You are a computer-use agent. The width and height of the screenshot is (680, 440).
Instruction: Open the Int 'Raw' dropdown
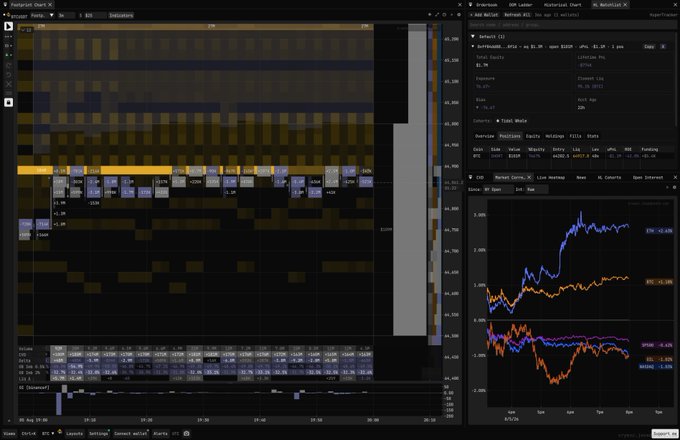point(536,189)
